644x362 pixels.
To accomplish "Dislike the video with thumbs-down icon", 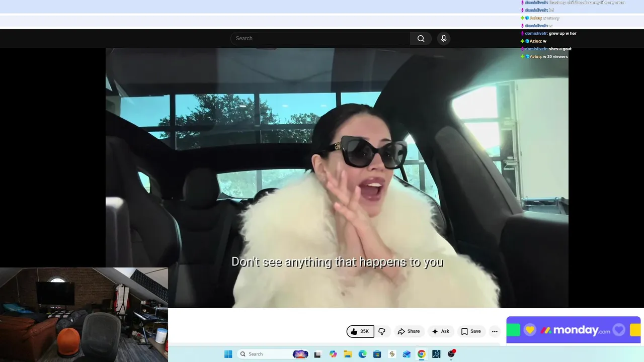I will pyautogui.click(x=382, y=331).
